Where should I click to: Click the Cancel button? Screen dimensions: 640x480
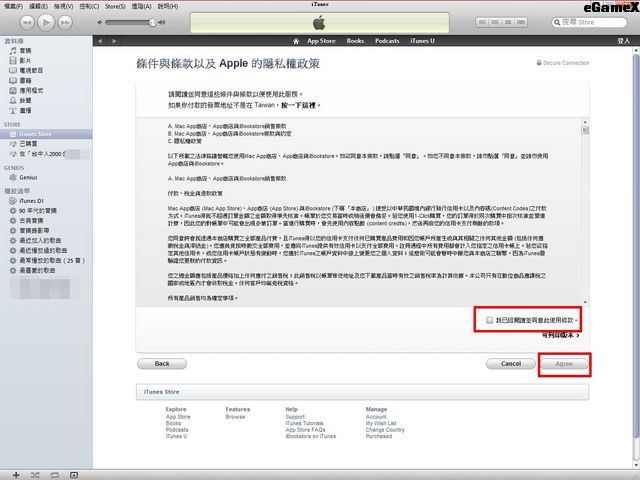(511, 364)
